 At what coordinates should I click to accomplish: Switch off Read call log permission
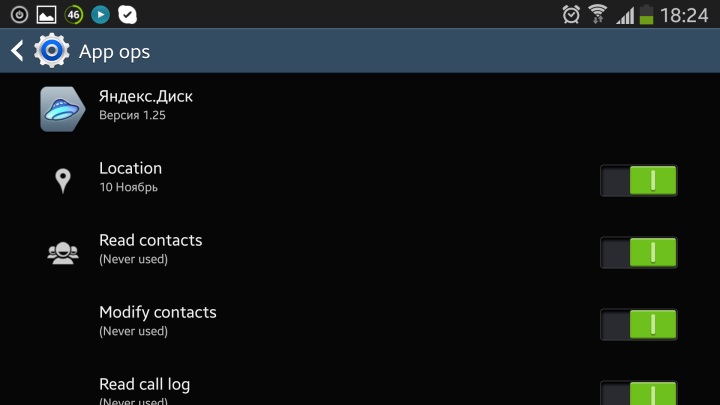[639, 392]
